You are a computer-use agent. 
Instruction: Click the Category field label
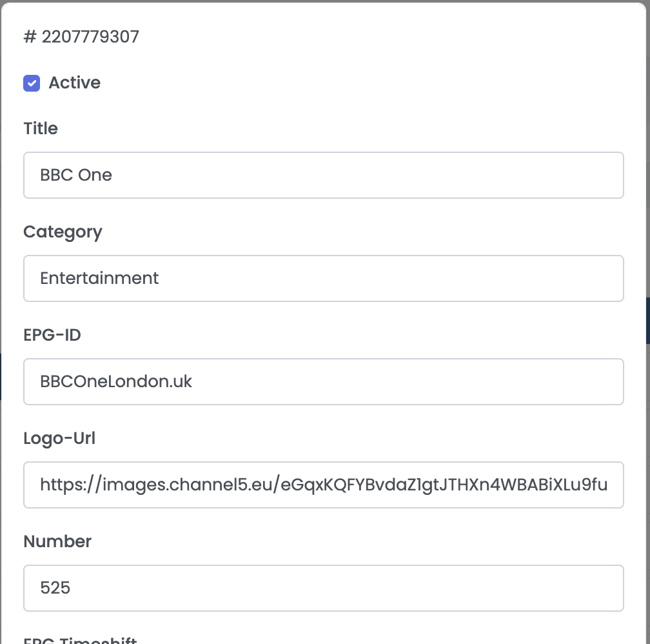tap(63, 232)
